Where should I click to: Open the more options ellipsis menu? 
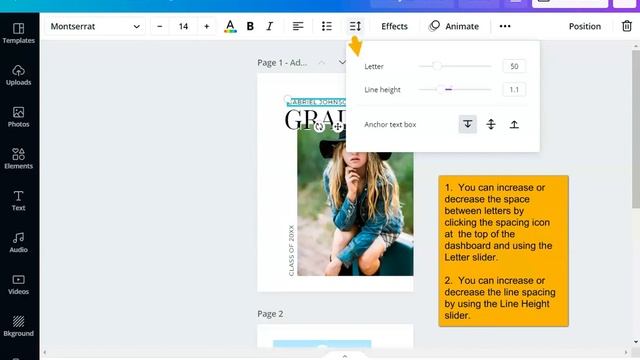(505, 27)
